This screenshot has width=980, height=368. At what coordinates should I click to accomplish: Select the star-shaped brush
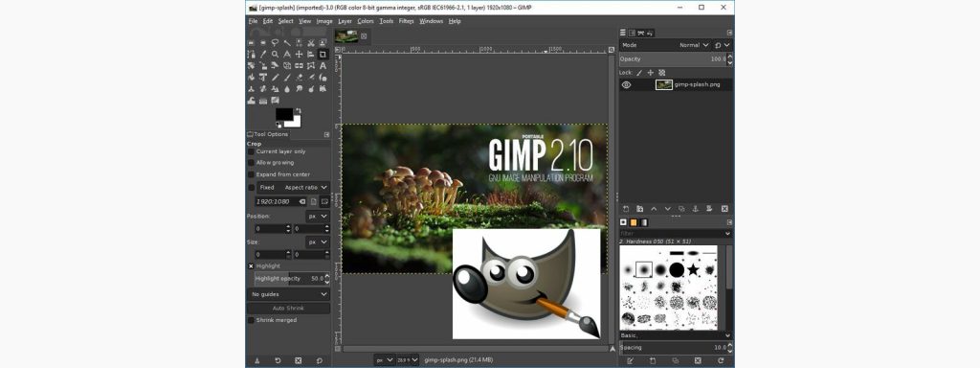point(693,269)
